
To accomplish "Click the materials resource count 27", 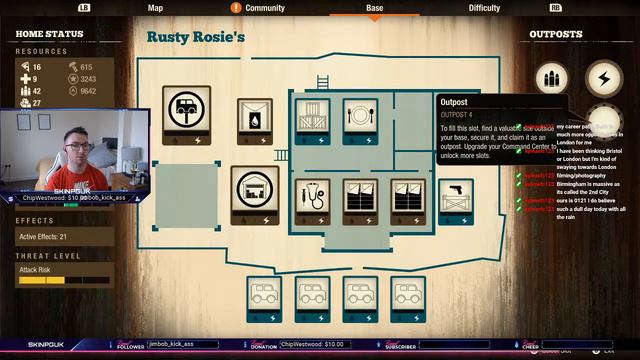I will click(31, 103).
